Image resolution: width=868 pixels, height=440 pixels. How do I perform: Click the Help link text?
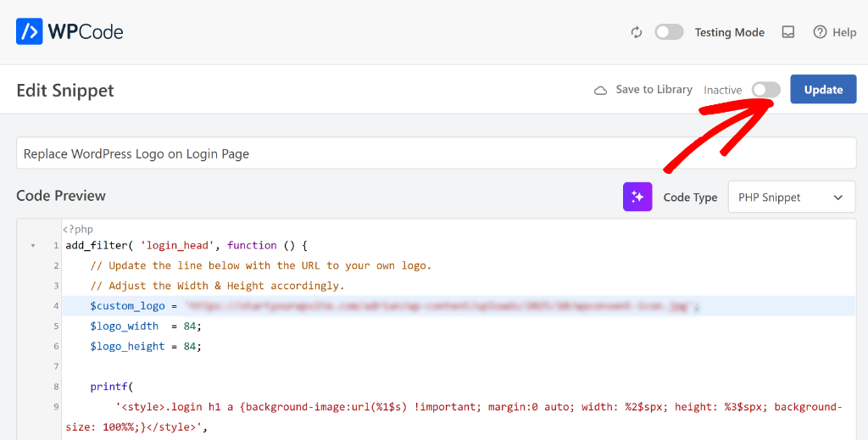click(x=844, y=32)
